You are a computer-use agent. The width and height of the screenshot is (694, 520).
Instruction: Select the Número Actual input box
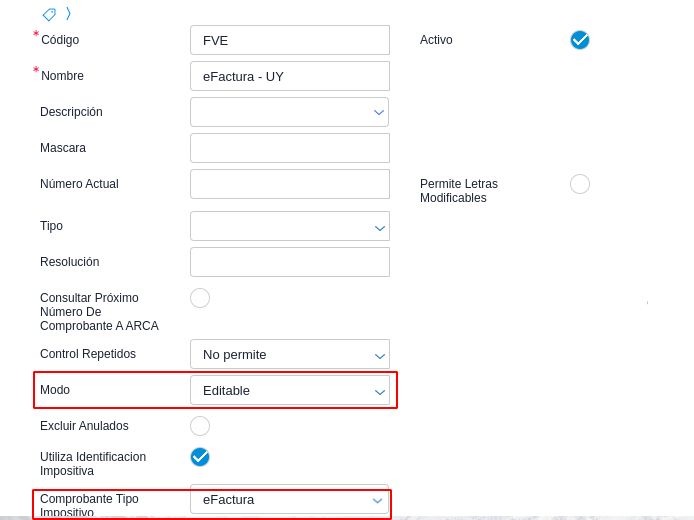(x=290, y=184)
